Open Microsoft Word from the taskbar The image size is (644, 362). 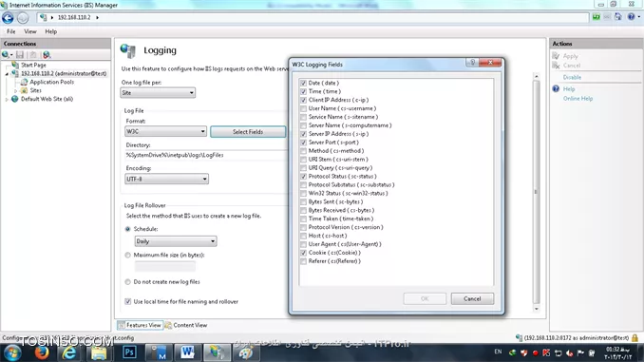(x=187, y=352)
